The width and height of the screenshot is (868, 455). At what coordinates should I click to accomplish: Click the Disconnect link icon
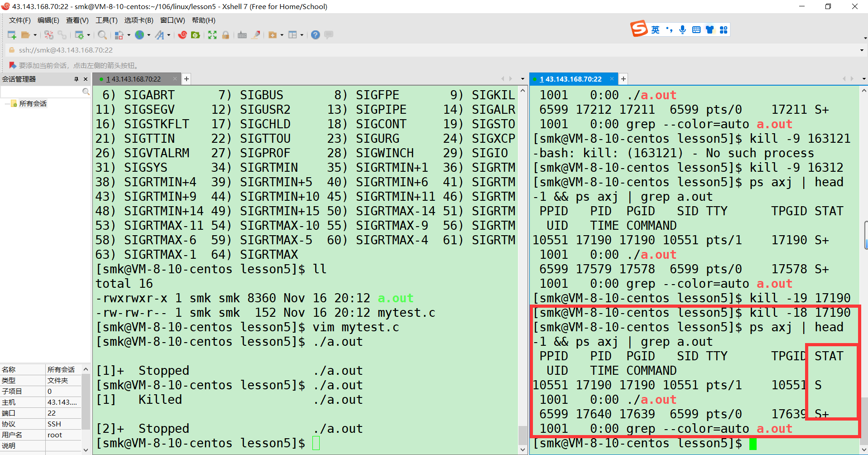pyautogui.click(x=62, y=35)
